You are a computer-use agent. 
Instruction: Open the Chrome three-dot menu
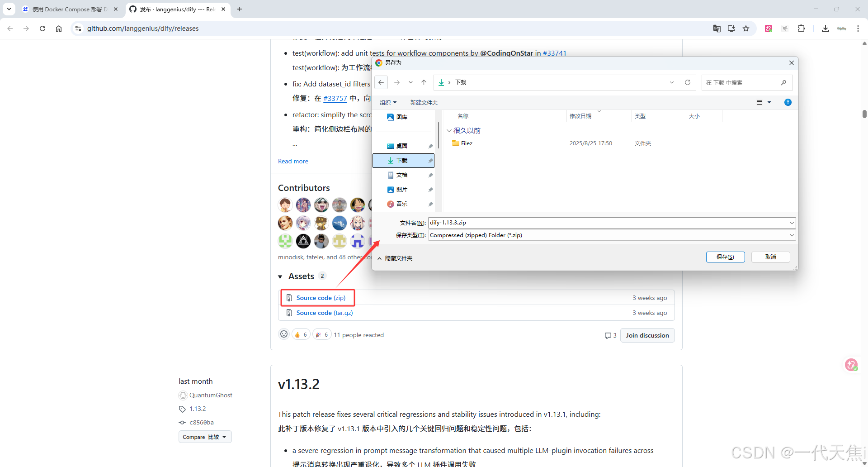coord(858,29)
